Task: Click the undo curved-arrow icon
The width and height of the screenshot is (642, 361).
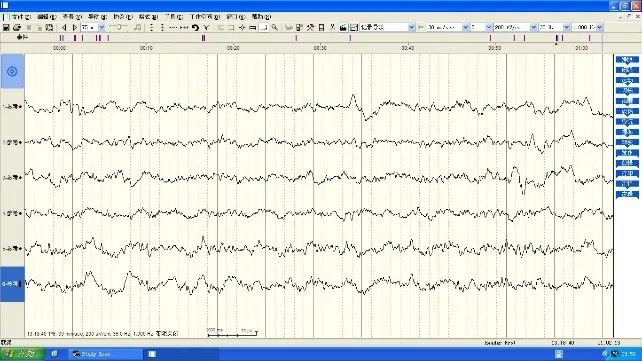Action: click(x=195, y=27)
